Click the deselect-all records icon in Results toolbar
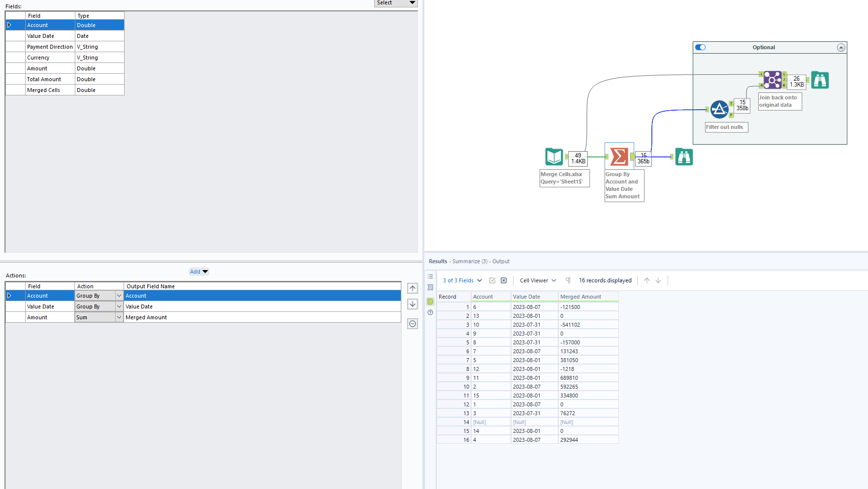Viewport: 868px width, 489px height. coord(504,280)
